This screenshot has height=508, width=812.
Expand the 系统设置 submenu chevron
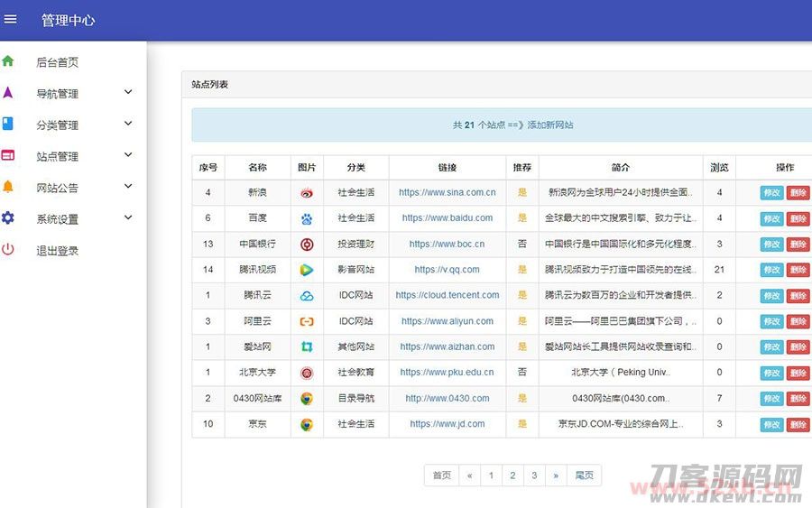[128, 217]
